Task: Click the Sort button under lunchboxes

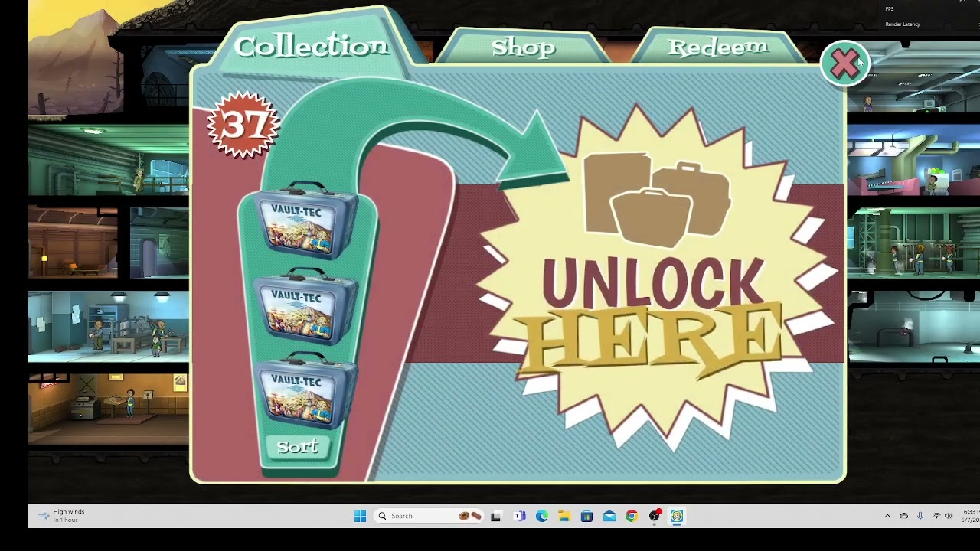Action: coord(297,447)
